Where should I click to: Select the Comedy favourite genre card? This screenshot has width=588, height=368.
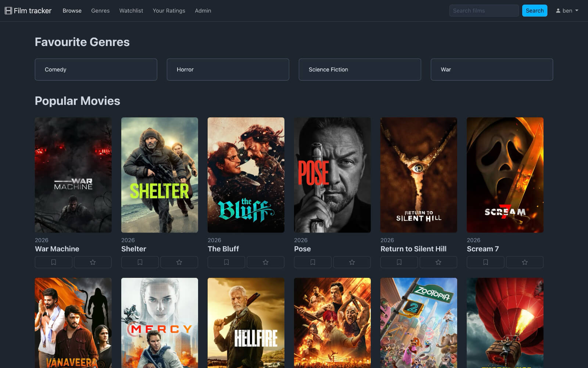point(96,69)
